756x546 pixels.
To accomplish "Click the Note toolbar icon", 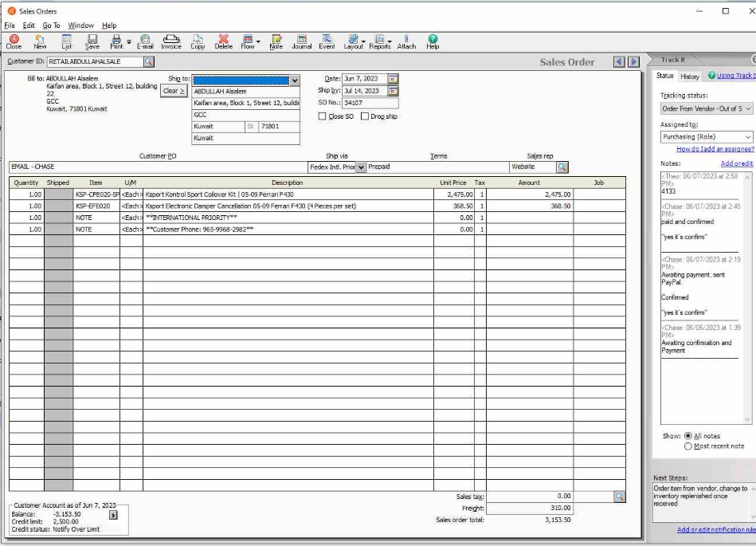I will tap(276, 42).
